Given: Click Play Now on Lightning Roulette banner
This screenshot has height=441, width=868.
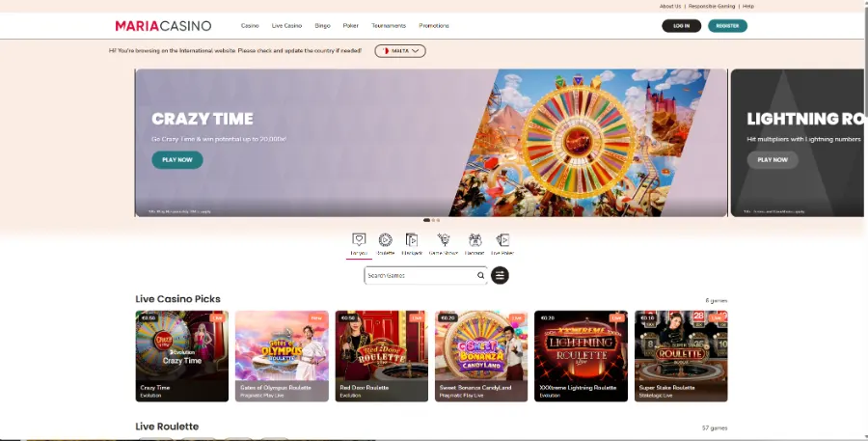Looking at the screenshot, I should tap(773, 159).
